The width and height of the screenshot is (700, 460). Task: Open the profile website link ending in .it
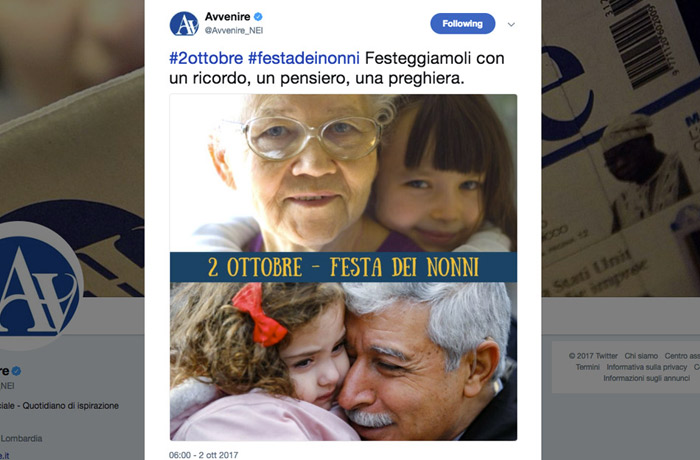(4, 456)
